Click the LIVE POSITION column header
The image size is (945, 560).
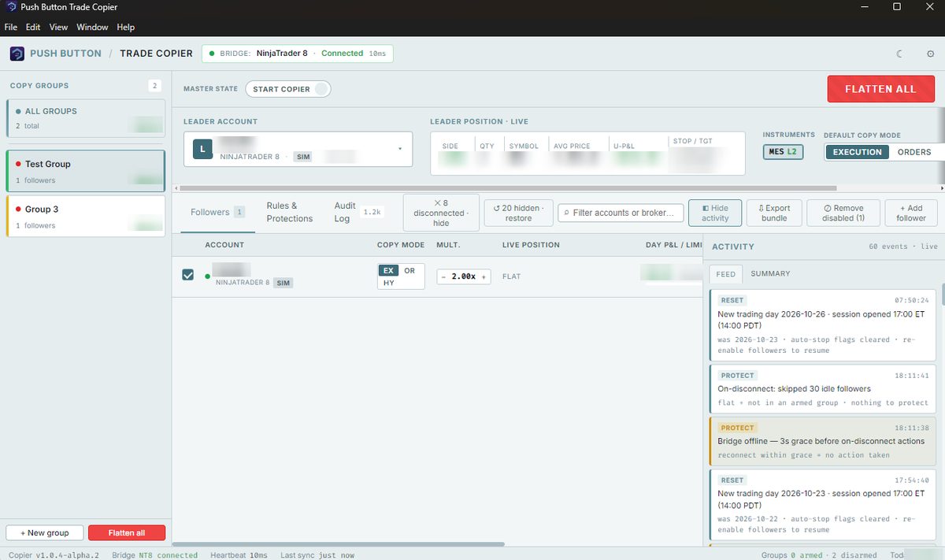pos(531,245)
